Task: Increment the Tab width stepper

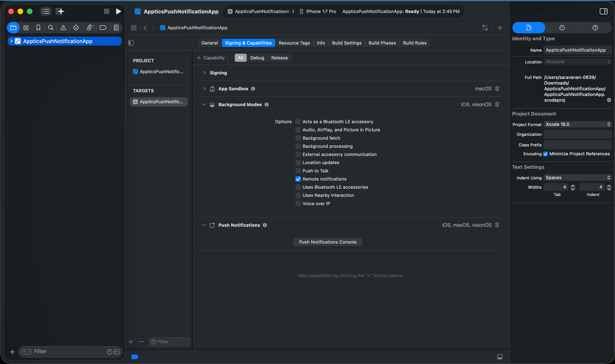Action: pos(573,186)
